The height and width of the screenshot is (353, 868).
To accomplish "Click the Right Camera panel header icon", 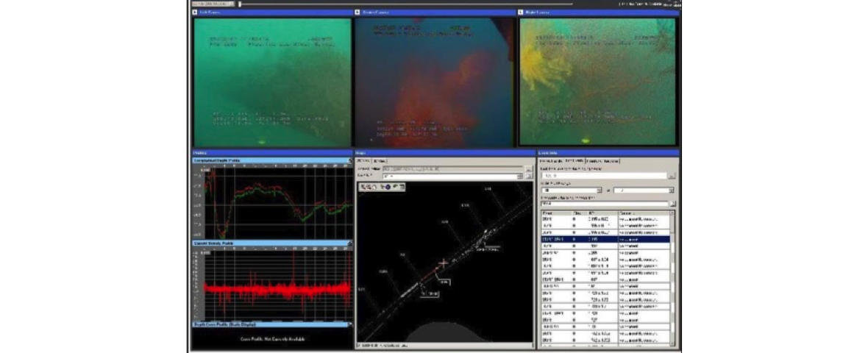I will click(x=521, y=13).
